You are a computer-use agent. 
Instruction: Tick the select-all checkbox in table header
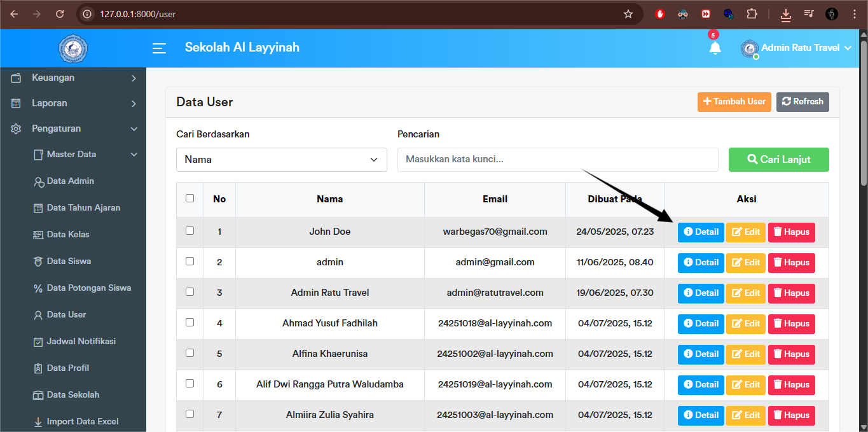click(189, 198)
